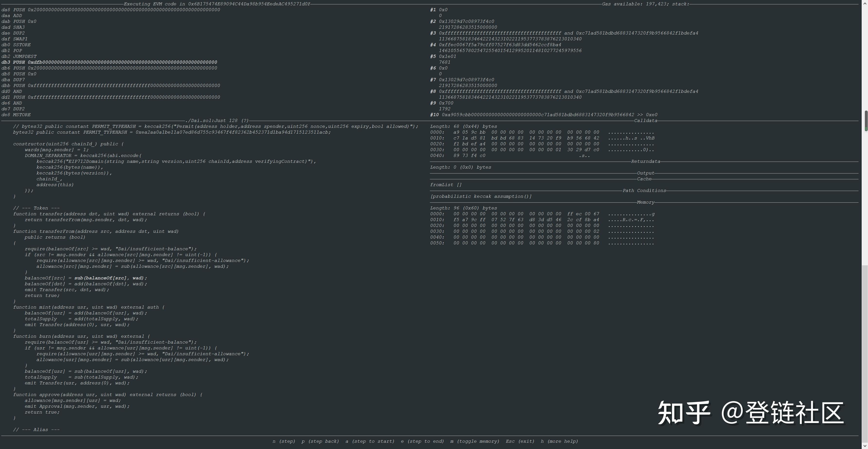Click the 'p (step back)' hint
The image size is (868, 449).
click(320, 441)
